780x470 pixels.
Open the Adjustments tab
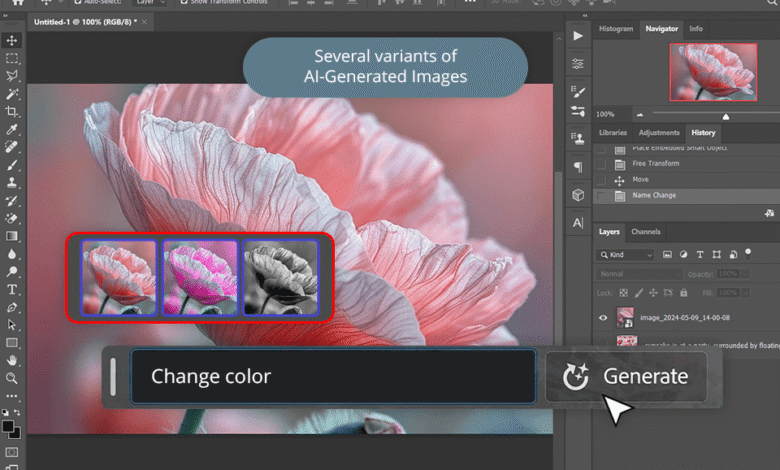[658, 132]
